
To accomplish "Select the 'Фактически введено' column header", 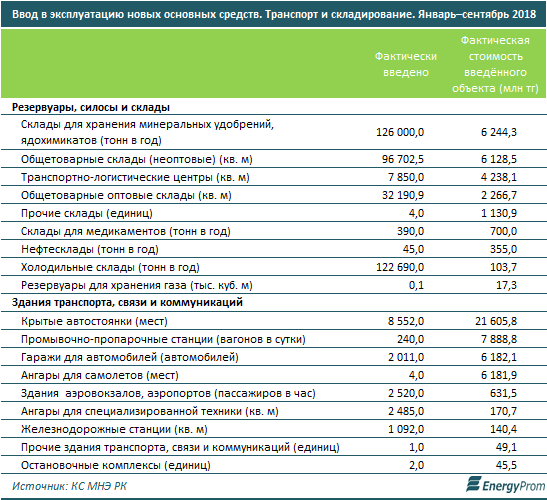I will (406, 64).
